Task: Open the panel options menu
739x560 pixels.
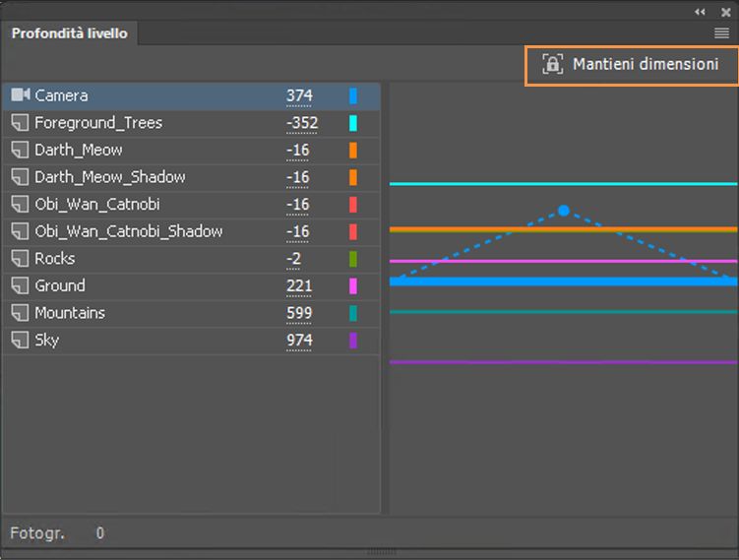Action: click(721, 33)
